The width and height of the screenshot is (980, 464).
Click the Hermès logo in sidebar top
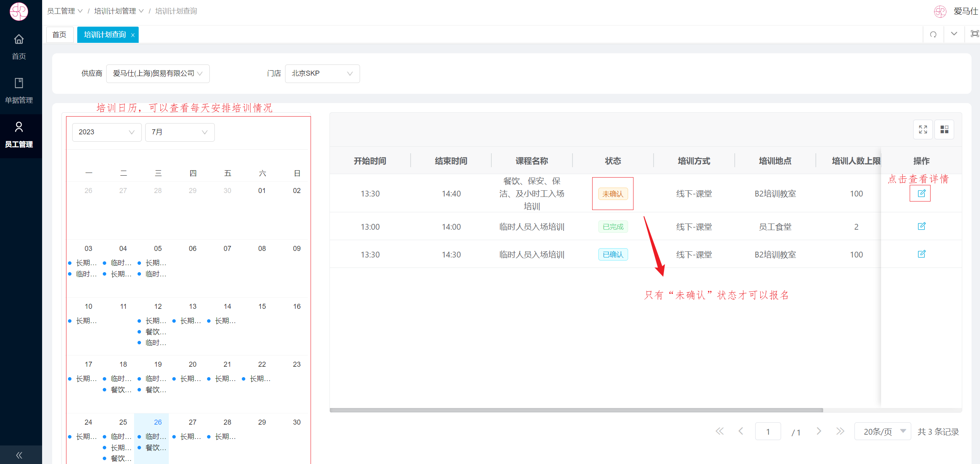click(x=19, y=11)
